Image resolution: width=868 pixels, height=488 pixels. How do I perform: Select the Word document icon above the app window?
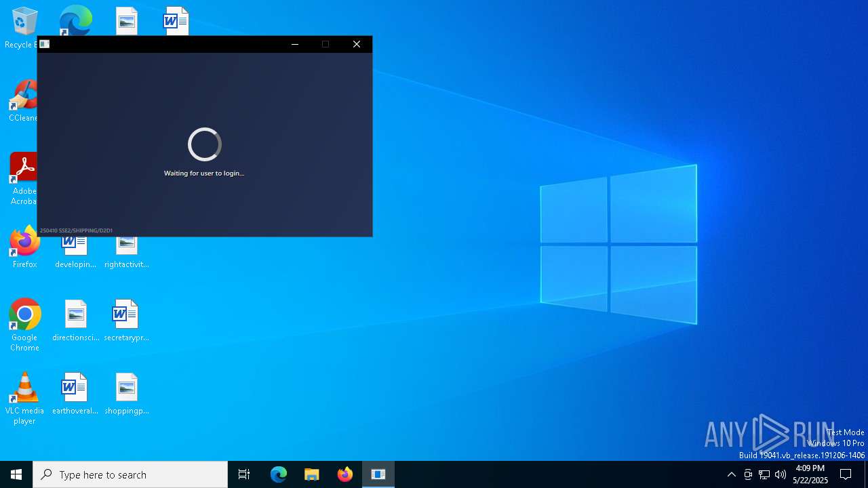click(176, 21)
